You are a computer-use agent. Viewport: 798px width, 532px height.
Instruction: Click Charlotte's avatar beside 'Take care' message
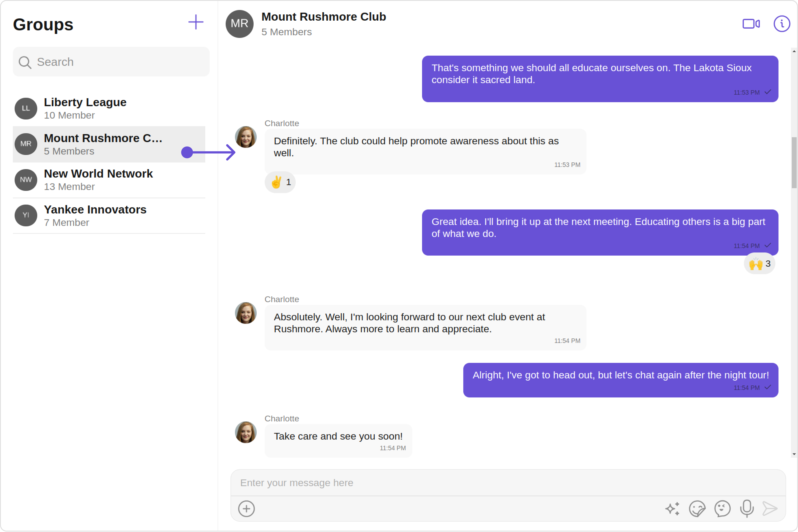(246, 432)
